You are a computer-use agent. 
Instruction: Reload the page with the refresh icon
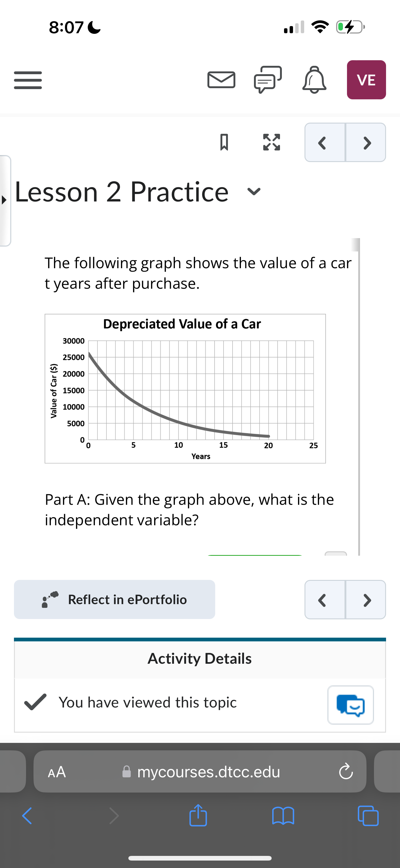tap(346, 772)
